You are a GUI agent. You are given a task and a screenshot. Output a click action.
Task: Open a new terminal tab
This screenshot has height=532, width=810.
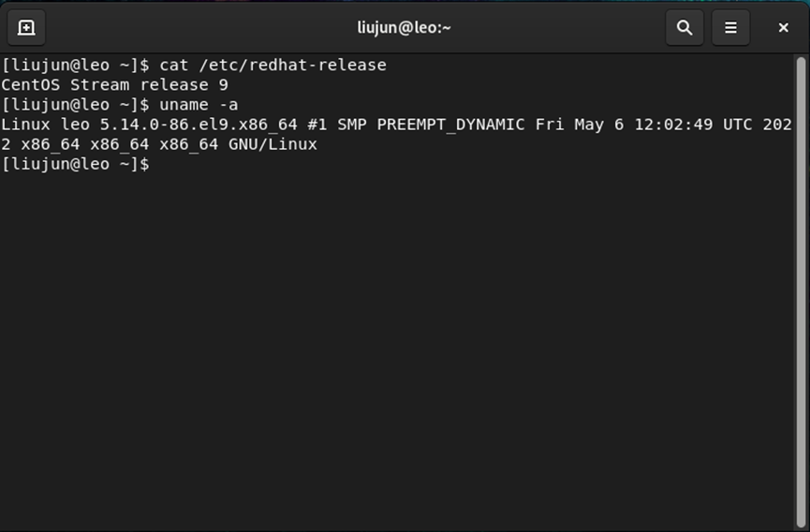26,27
